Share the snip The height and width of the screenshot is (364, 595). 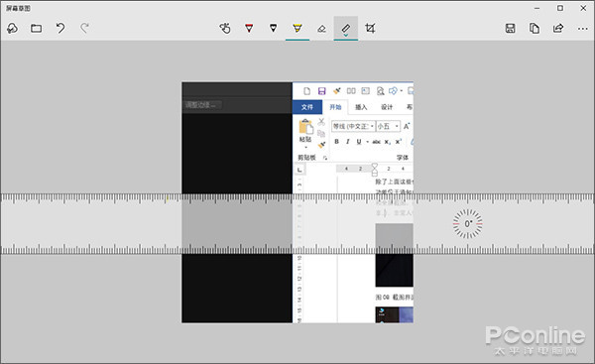click(558, 28)
